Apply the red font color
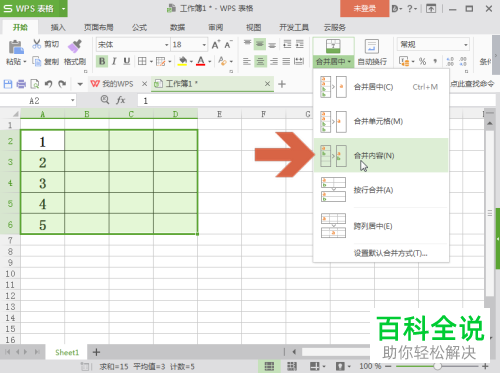 [201, 61]
